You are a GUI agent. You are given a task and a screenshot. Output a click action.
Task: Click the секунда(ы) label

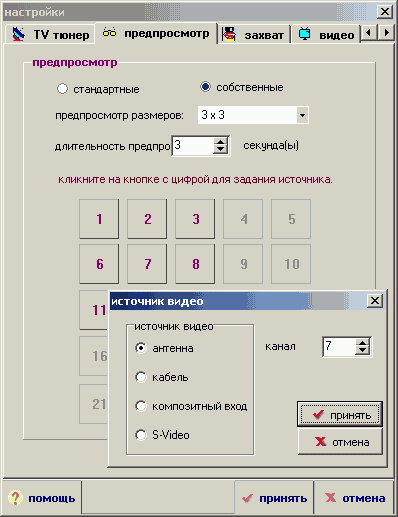click(x=271, y=146)
